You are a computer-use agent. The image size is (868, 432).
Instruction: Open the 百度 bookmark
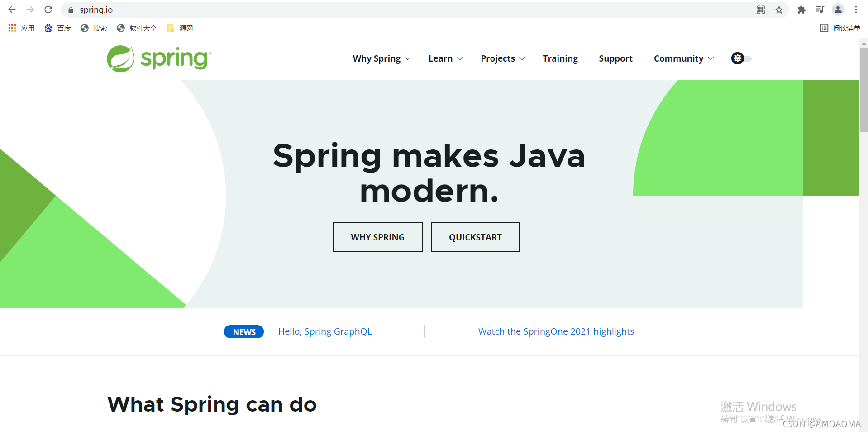tap(57, 28)
